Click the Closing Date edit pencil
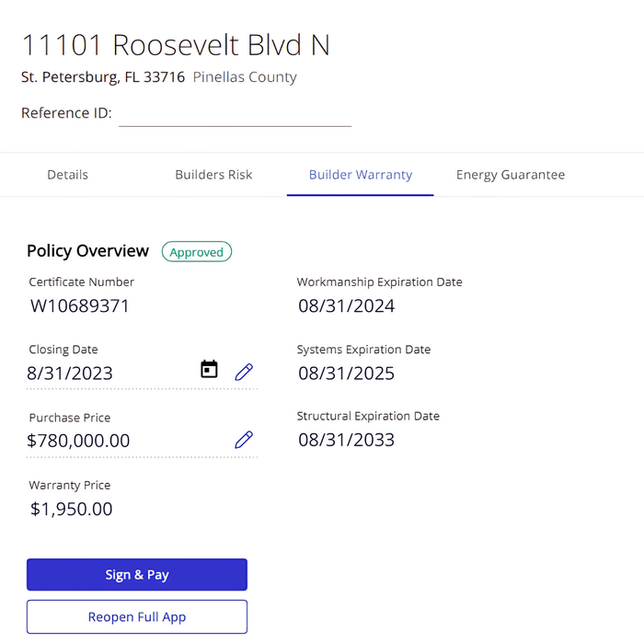 point(244,372)
